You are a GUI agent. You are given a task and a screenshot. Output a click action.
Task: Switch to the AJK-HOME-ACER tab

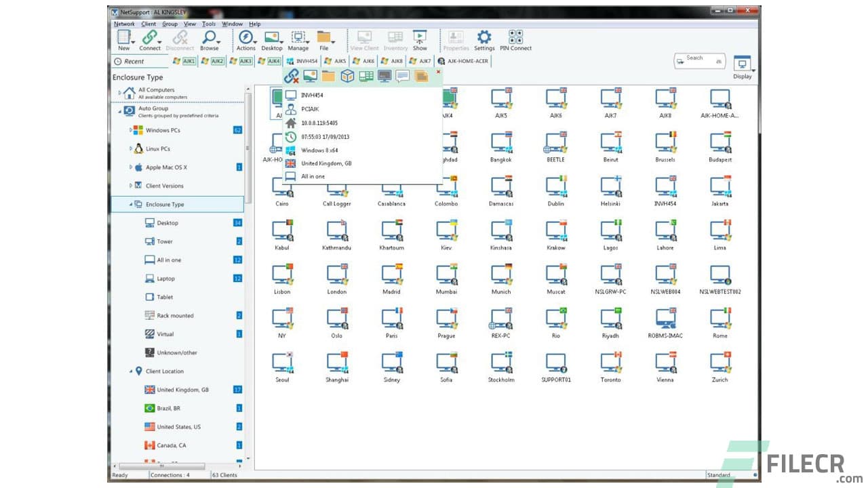click(469, 61)
